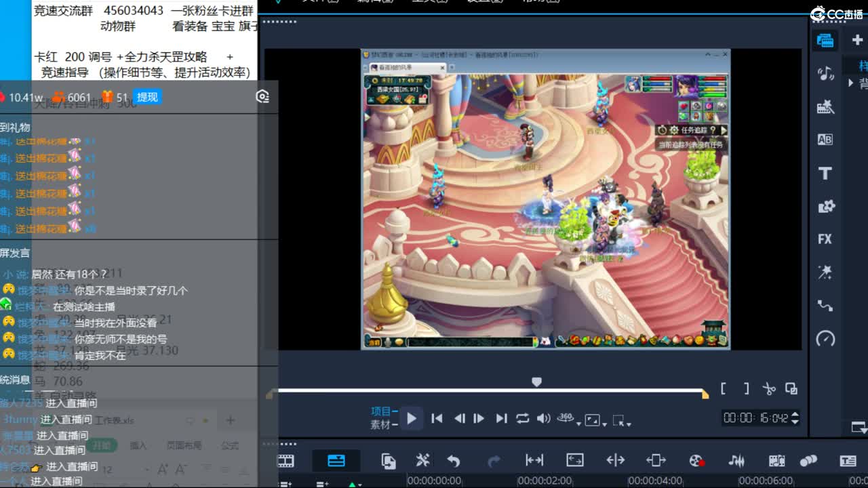Open the speedometer panel in sidebar
868x488 pixels.
point(825,339)
